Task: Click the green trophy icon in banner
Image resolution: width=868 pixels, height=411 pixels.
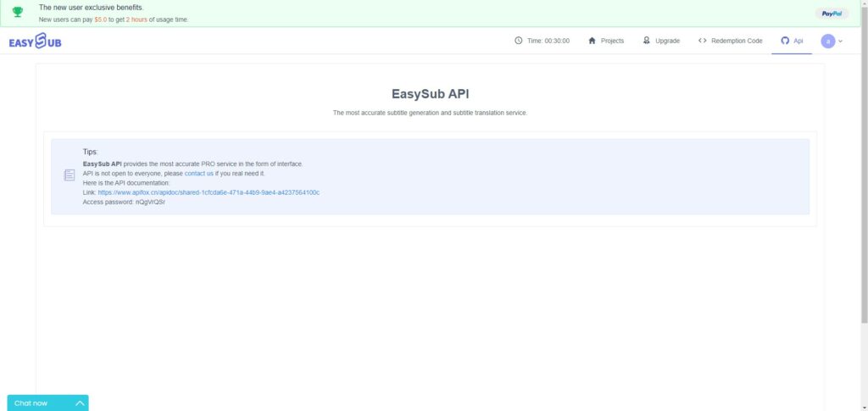Action: (x=18, y=12)
